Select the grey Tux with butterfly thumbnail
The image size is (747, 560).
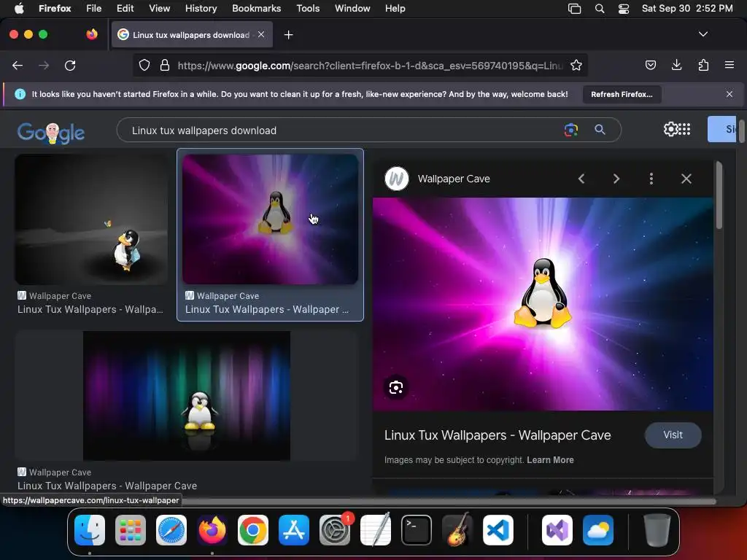pyautogui.click(x=91, y=219)
